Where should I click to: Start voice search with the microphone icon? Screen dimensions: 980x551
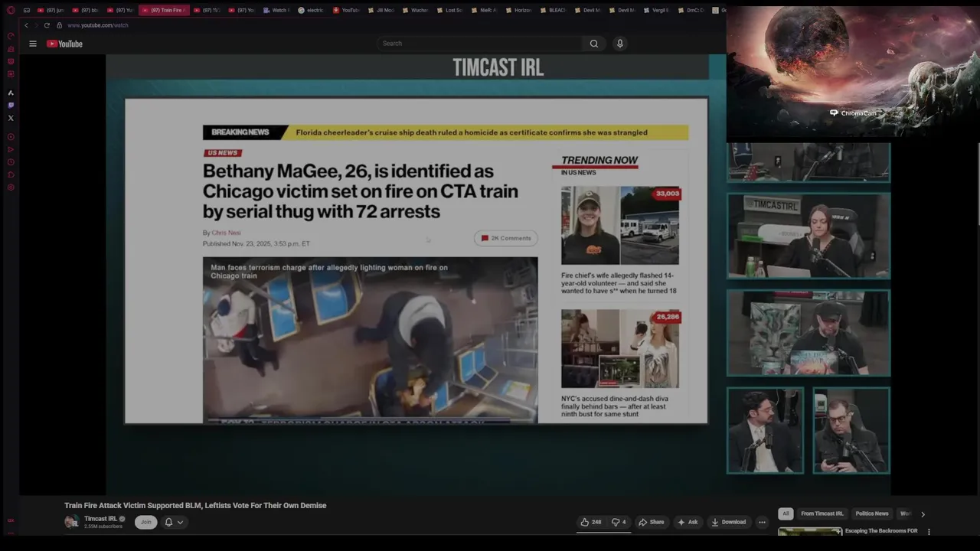(x=620, y=44)
